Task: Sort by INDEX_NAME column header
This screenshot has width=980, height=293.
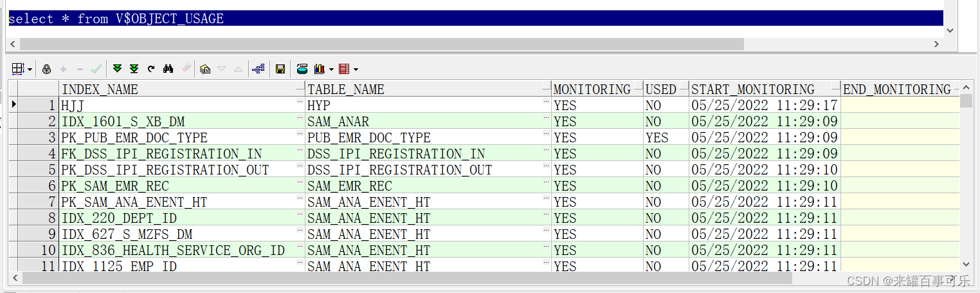Action: point(182,89)
